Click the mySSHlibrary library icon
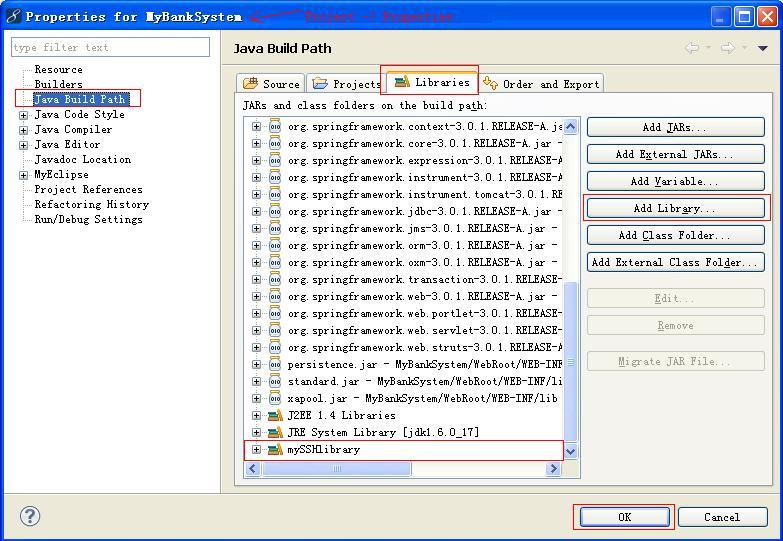Viewport: 783px width, 541px height. coord(275,449)
